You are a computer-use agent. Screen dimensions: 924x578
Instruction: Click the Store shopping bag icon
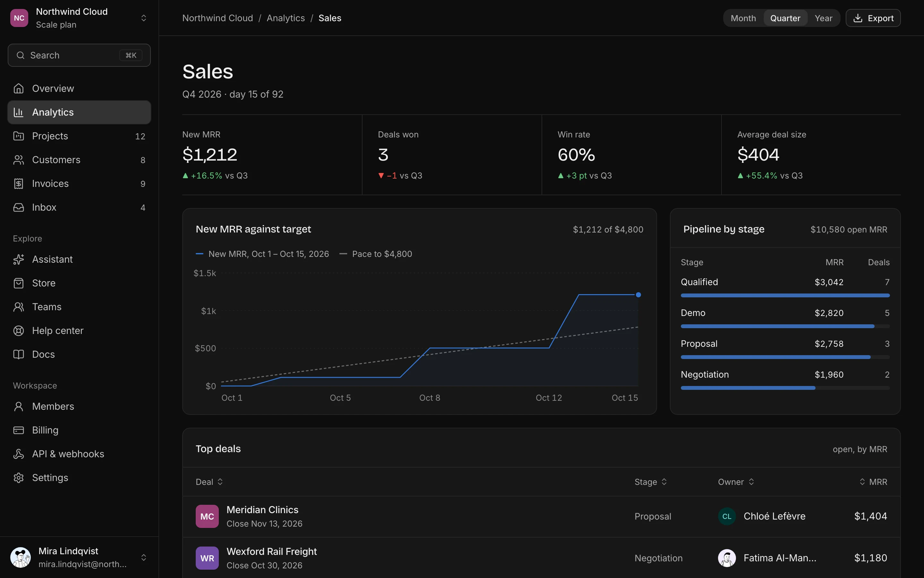[x=18, y=283]
